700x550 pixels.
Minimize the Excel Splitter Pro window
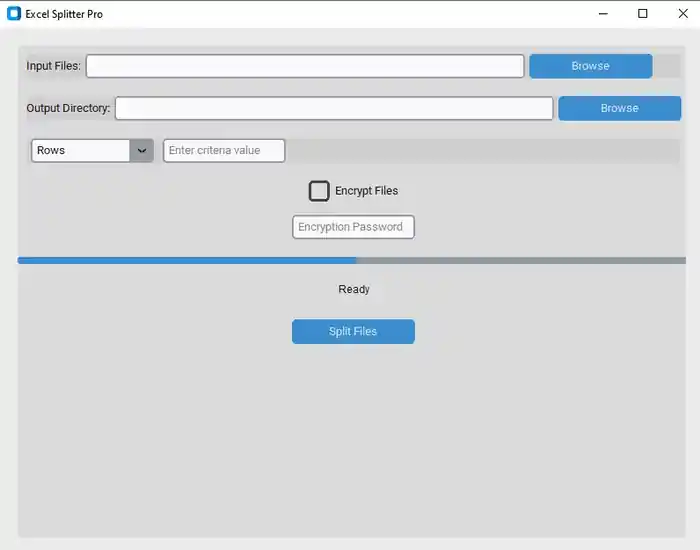[x=603, y=14]
